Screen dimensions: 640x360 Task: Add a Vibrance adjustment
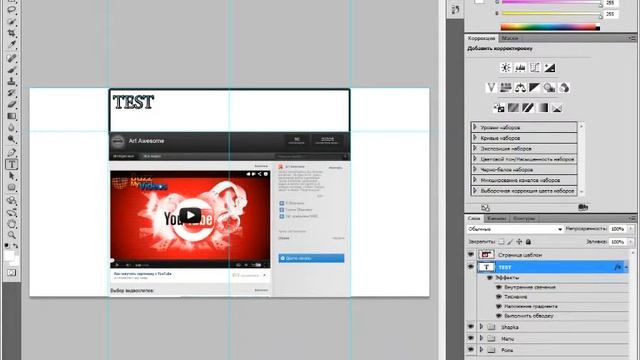pyautogui.click(x=491, y=87)
